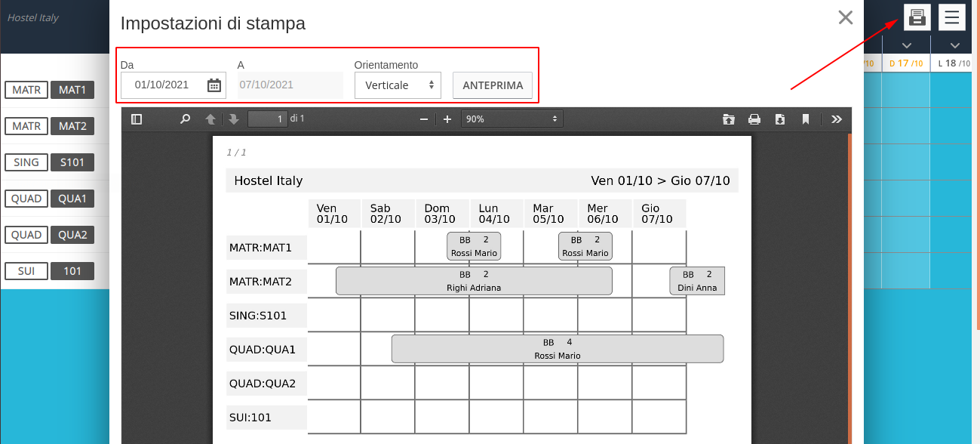
Task: Click the open file icon in PDF toolbar
Action: 728,119
